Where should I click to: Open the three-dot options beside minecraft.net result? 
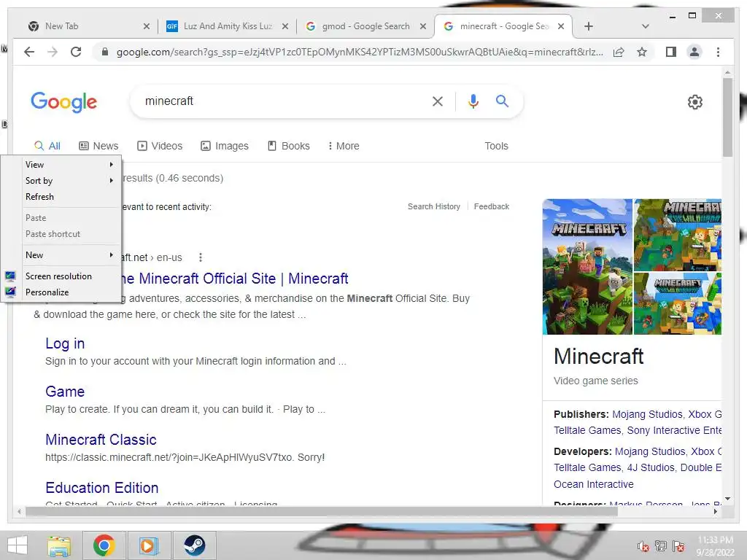[201, 257]
